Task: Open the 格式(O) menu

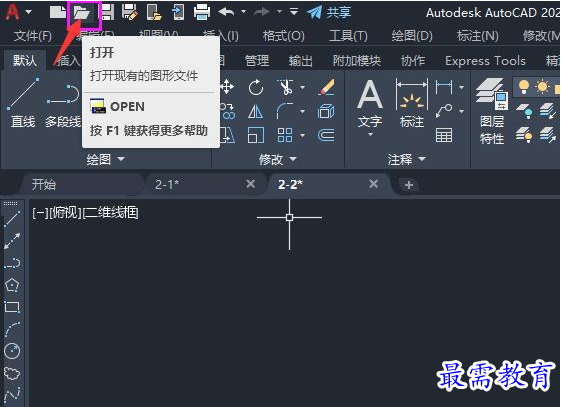Action: point(283,36)
